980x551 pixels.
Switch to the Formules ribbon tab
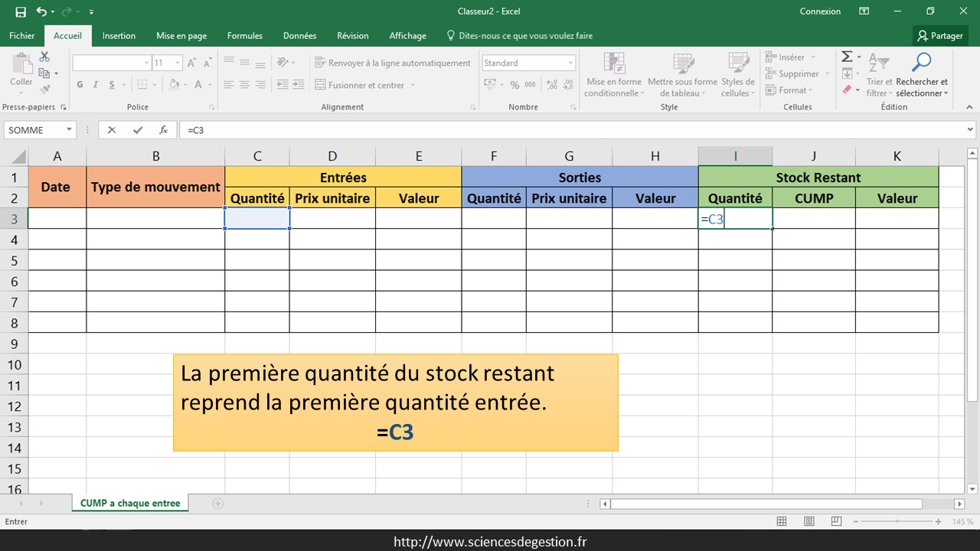point(244,36)
